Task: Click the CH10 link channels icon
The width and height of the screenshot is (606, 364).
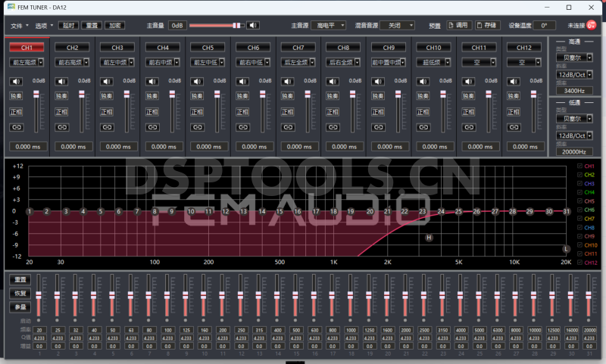Action: 423,126
